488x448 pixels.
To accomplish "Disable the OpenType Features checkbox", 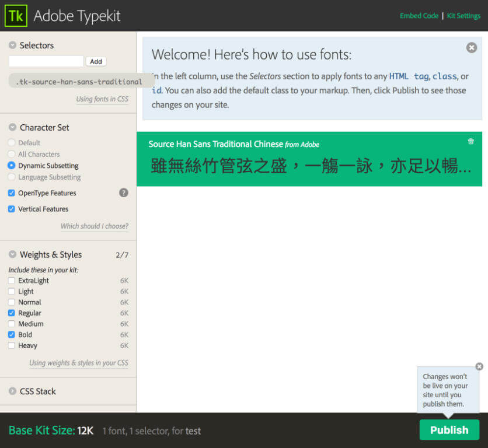I will pos(10,192).
